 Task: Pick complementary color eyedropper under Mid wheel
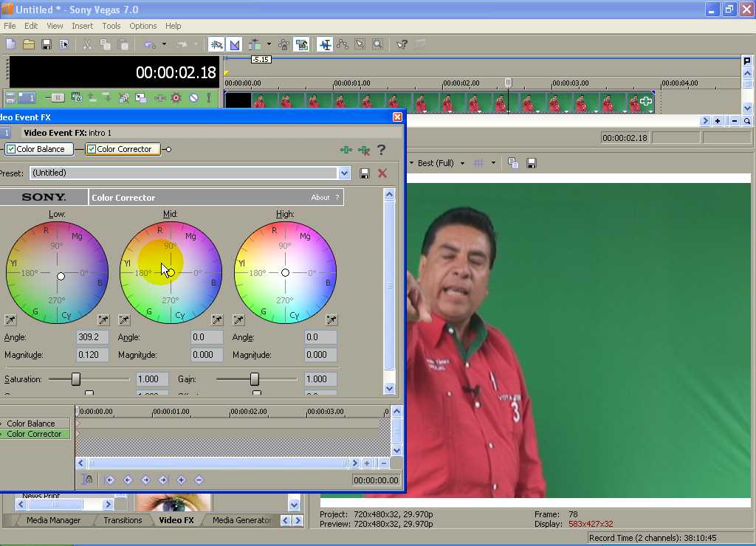(124, 320)
